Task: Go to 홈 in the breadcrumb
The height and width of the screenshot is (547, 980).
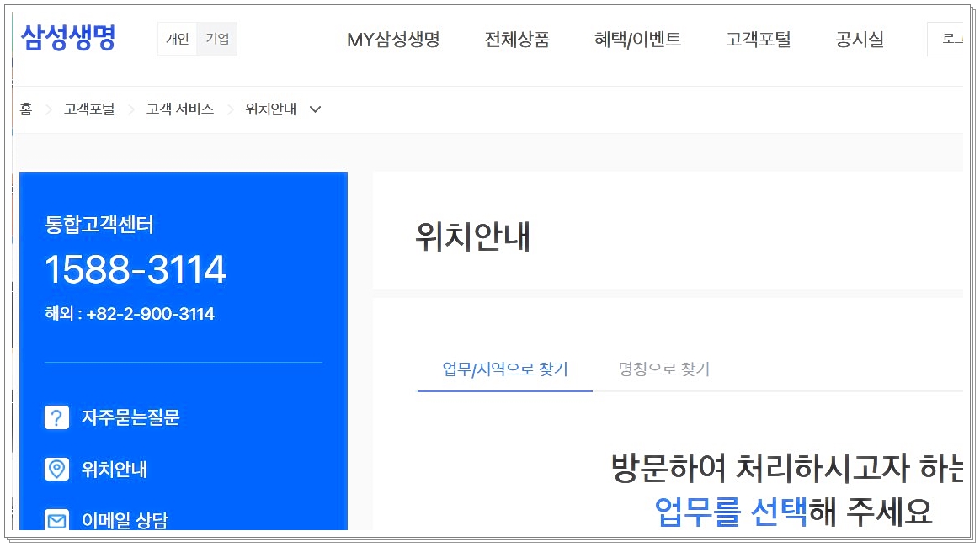Action: pos(25,109)
